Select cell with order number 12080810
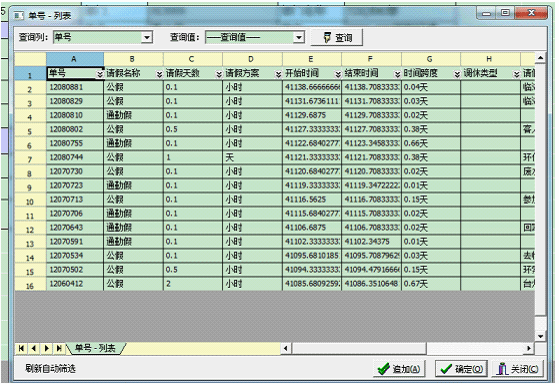The height and width of the screenshot is (384, 559). [75, 115]
